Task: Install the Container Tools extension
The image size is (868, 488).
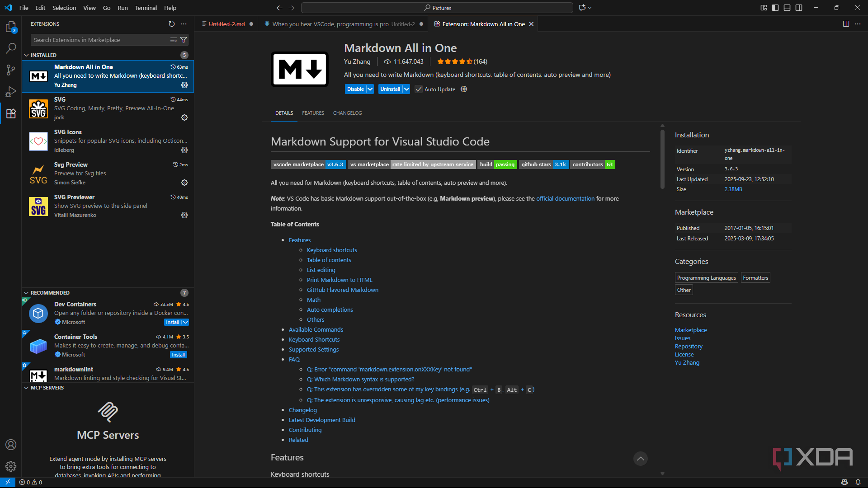Action: coord(178,355)
